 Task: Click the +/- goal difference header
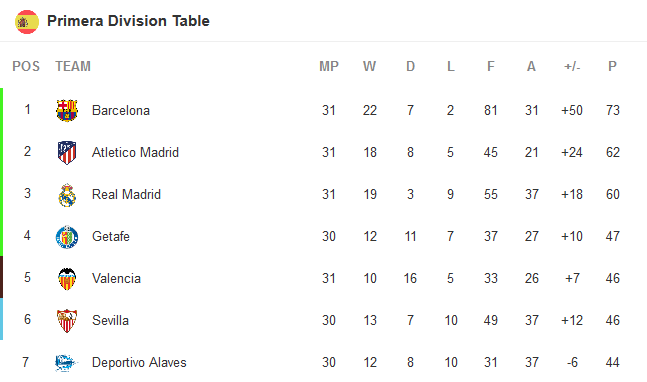point(572,66)
